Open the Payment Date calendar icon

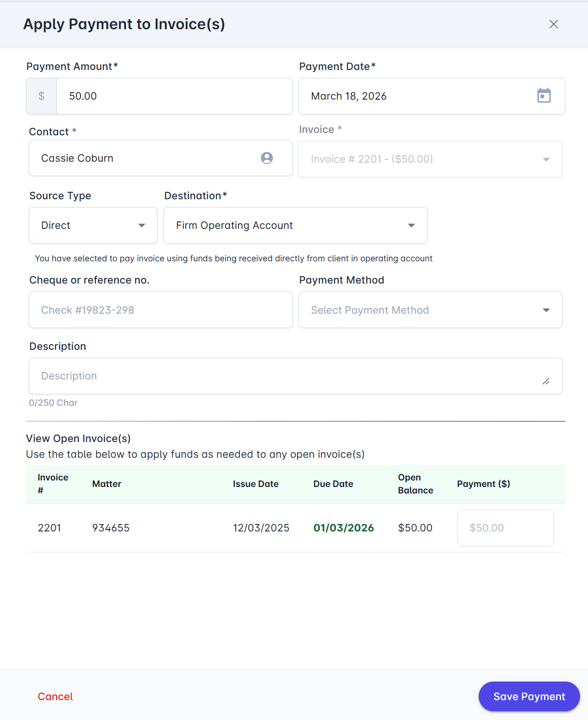click(x=544, y=96)
